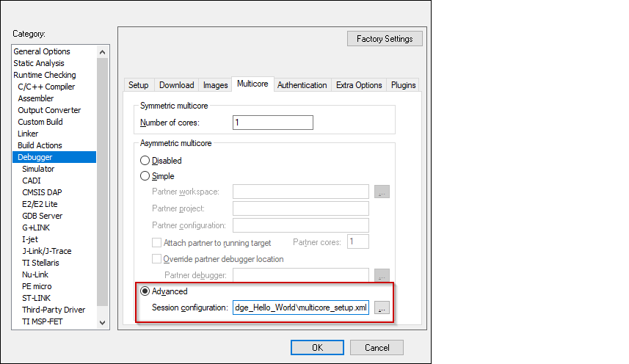The image size is (629, 364).
Task: Switch to the Images tab
Action: pyautogui.click(x=215, y=85)
